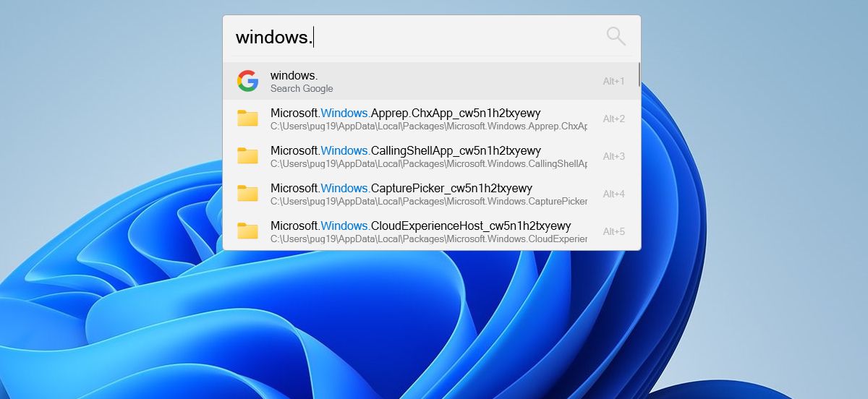The image size is (868, 399).
Task: Click the CallingShellApp folder path text
Action: click(x=429, y=164)
